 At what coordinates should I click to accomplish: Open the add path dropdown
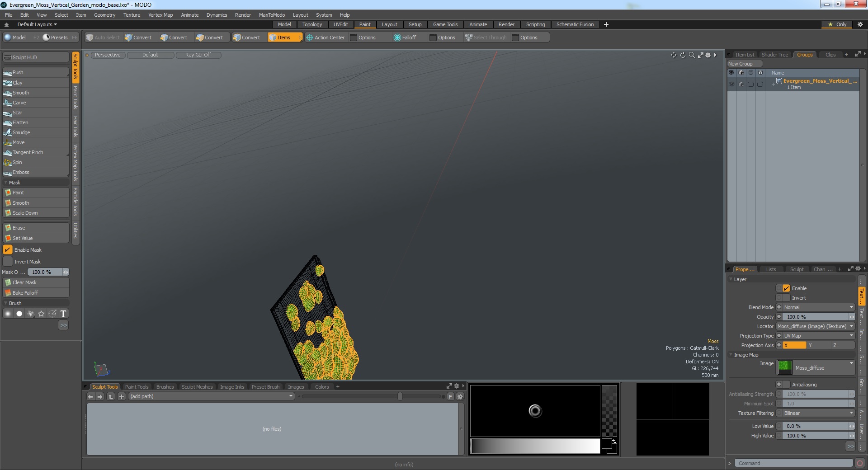click(x=212, y=396)
